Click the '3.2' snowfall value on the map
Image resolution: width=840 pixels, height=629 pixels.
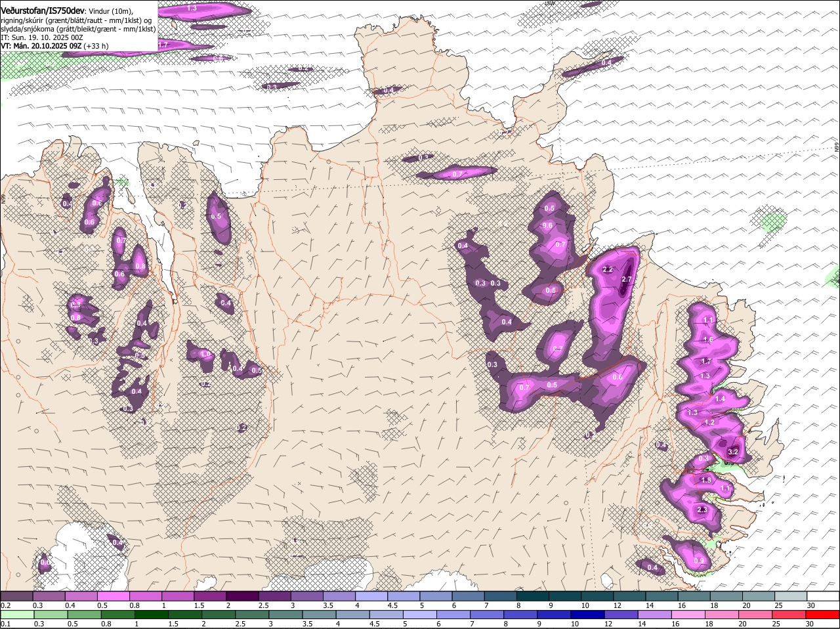pyautogui.click(x=734, y=452)
